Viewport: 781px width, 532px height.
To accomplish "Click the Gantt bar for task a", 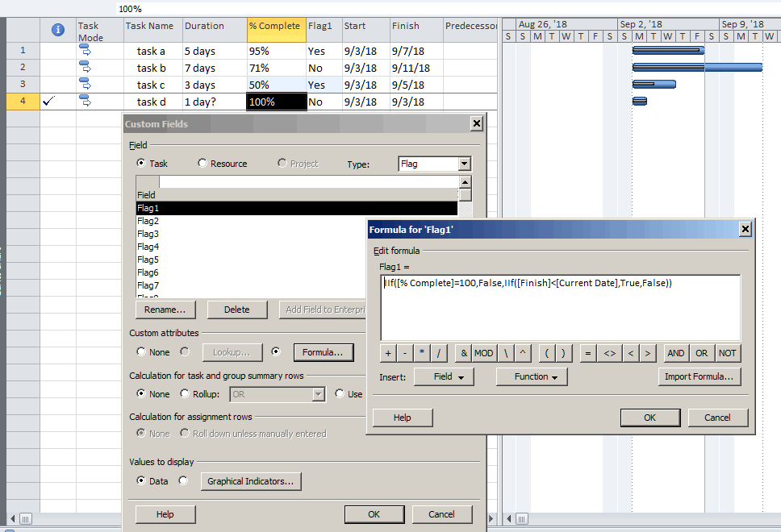I will 668,50.
